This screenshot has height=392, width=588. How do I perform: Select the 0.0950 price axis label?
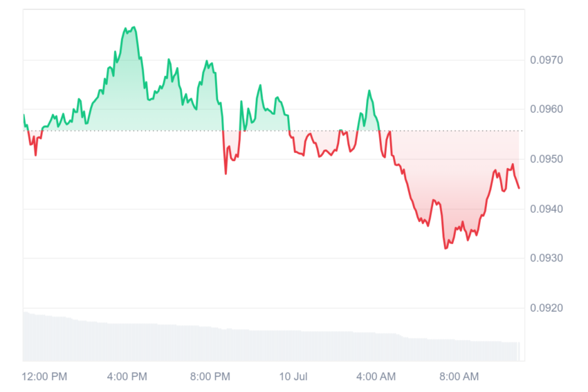(546, 159)
